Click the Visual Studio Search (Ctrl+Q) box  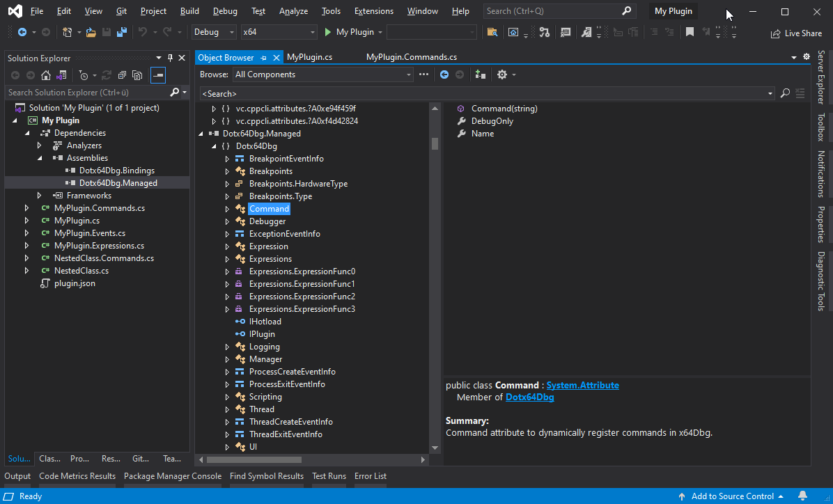[560, 11]
